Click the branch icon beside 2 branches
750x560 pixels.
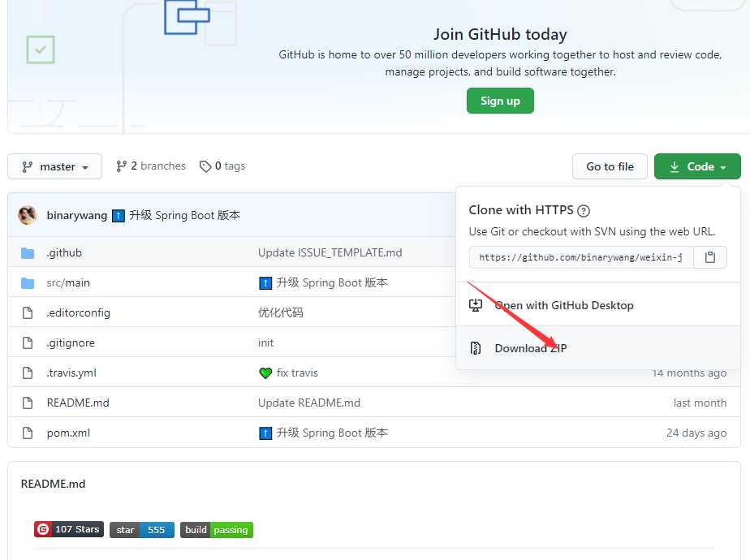click(121, 166)
